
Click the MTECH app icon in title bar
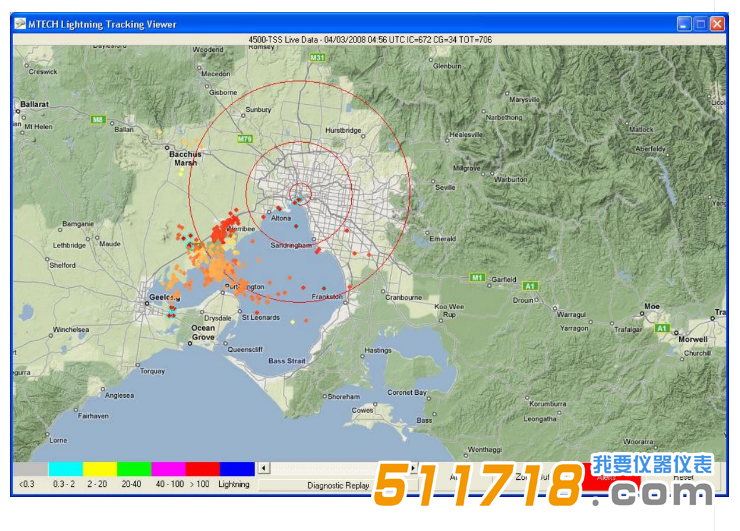[x=21, y=24]
